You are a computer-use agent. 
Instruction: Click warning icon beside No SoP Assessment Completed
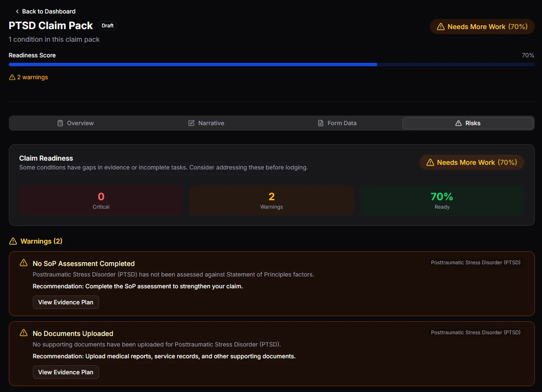(24, 263)
